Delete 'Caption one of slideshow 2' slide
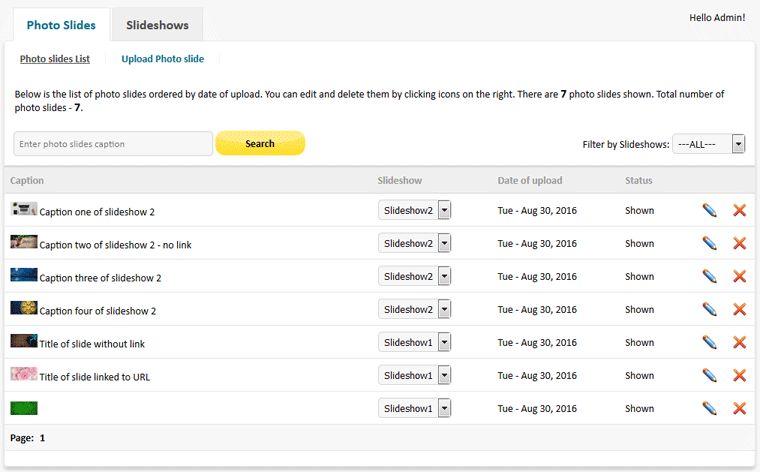This screenshot has width=760, height=472. (x=740, y=210)
